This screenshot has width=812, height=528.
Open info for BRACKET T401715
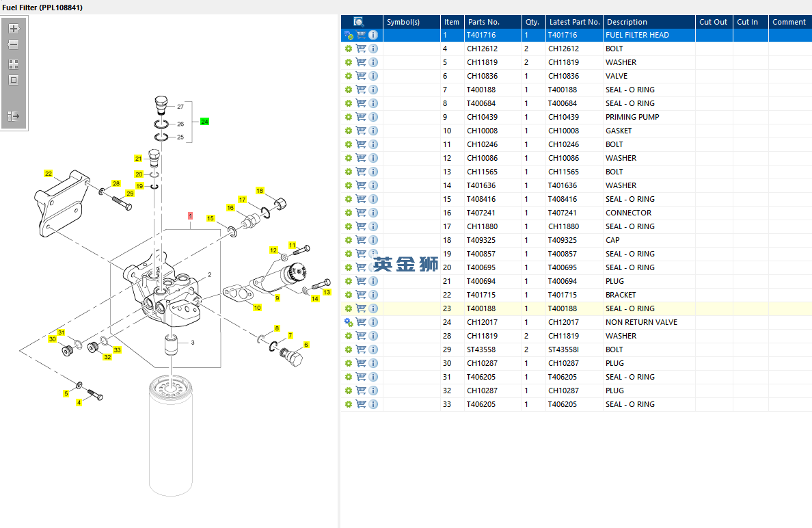click(x=373, y=295)
